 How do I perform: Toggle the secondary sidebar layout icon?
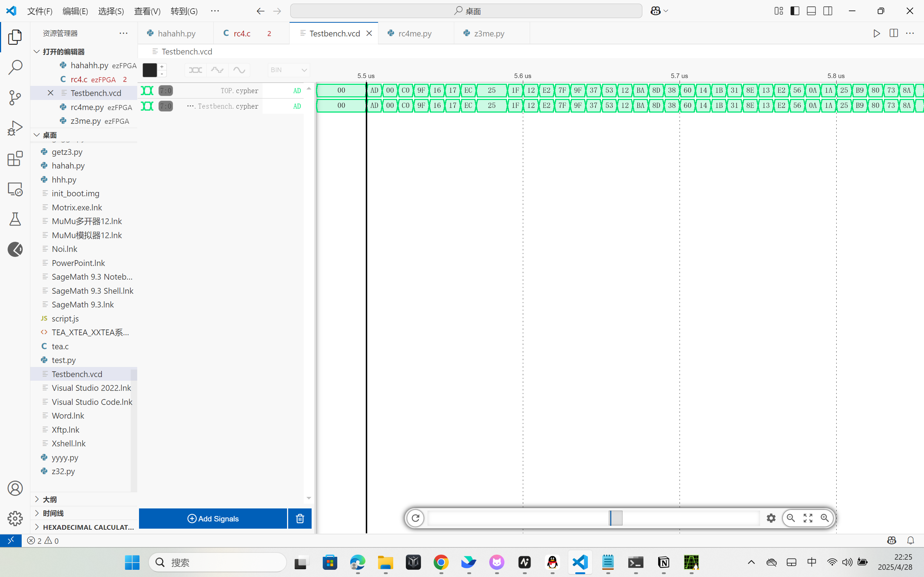[x=828, y=11]
